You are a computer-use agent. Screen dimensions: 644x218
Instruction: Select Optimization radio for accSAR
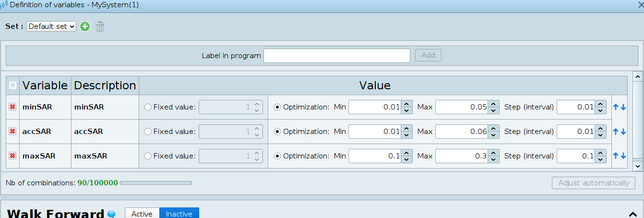[277, 132]
